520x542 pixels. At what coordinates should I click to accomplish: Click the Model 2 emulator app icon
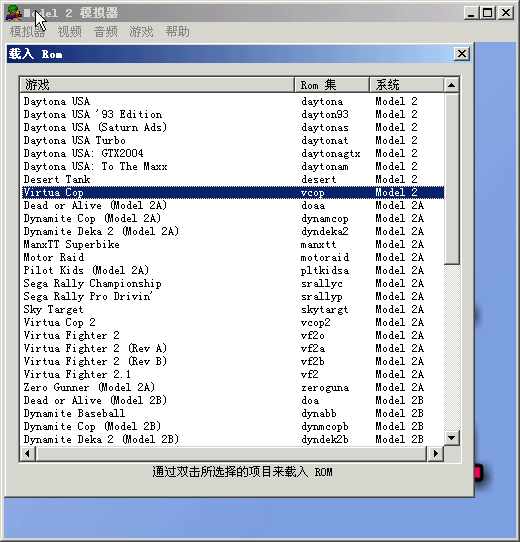(x=14, y=13)
